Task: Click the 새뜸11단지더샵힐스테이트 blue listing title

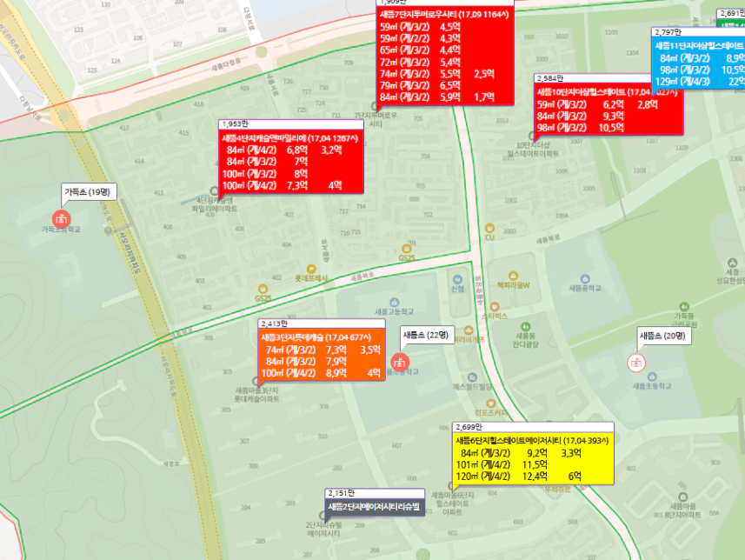Action: click(699, 45)
